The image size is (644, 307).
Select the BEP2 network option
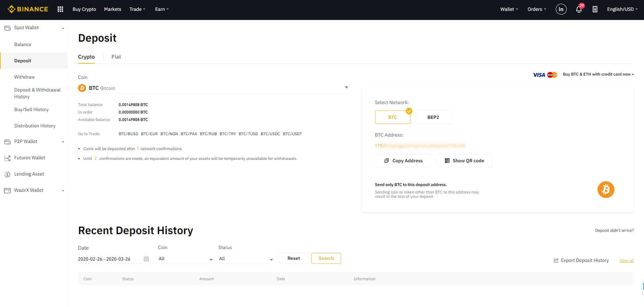[x=433, y=117]
